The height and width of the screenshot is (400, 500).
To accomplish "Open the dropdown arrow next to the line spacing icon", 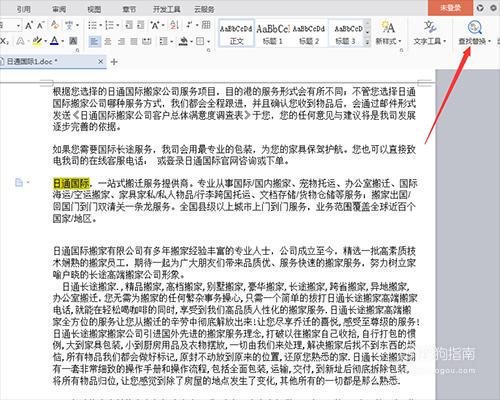I will pyautogui.click(x=171, y=42).
